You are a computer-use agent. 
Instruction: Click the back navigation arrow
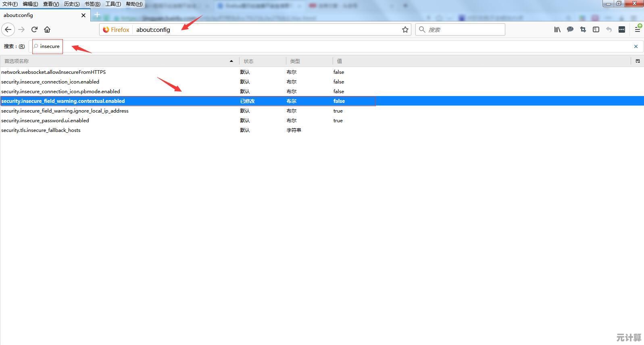(8, 29)
